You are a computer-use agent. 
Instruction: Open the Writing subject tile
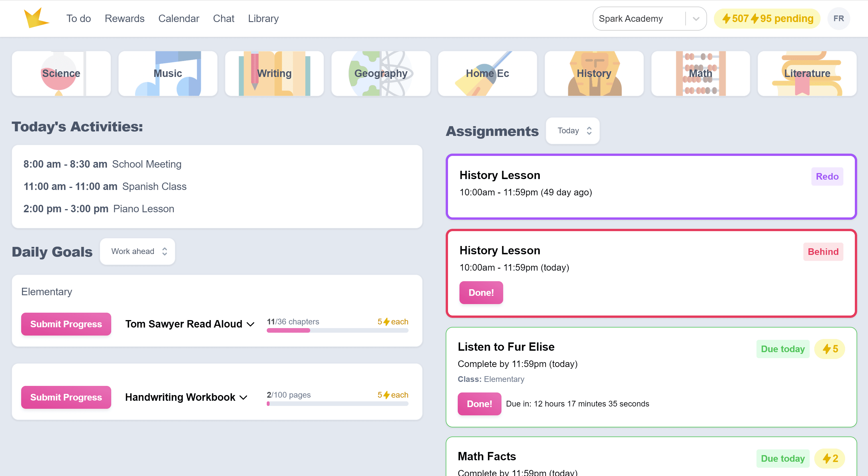click(x=274, y=73)
